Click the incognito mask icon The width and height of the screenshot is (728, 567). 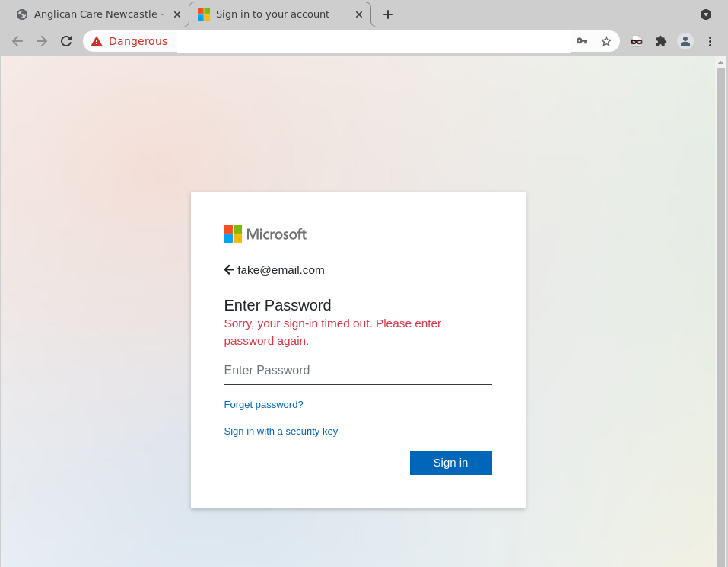point(636,41)
